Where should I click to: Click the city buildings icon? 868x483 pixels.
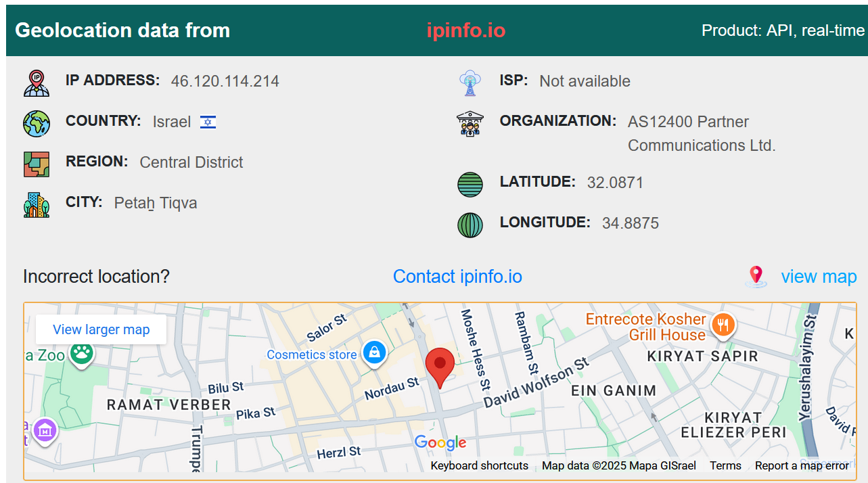point(37,205)
